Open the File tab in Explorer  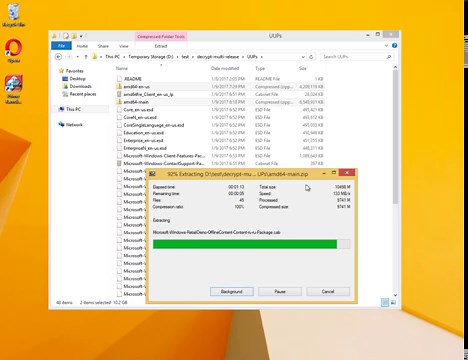coord(61,46)
